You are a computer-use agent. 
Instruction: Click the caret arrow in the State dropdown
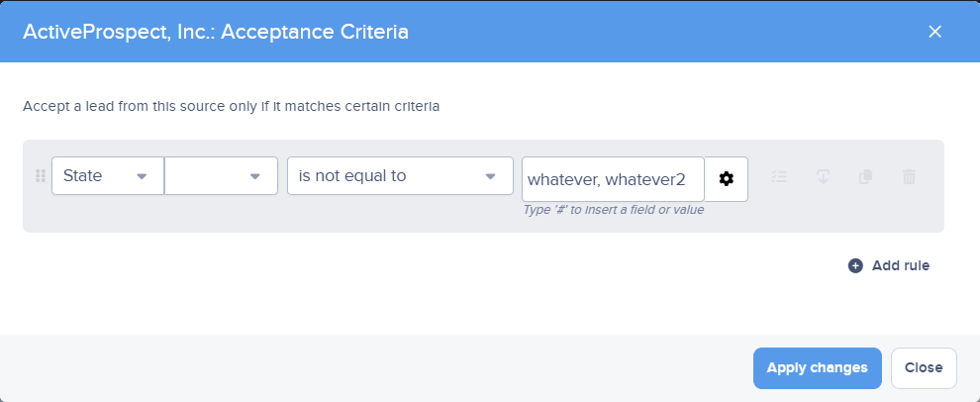click(142, 176)
